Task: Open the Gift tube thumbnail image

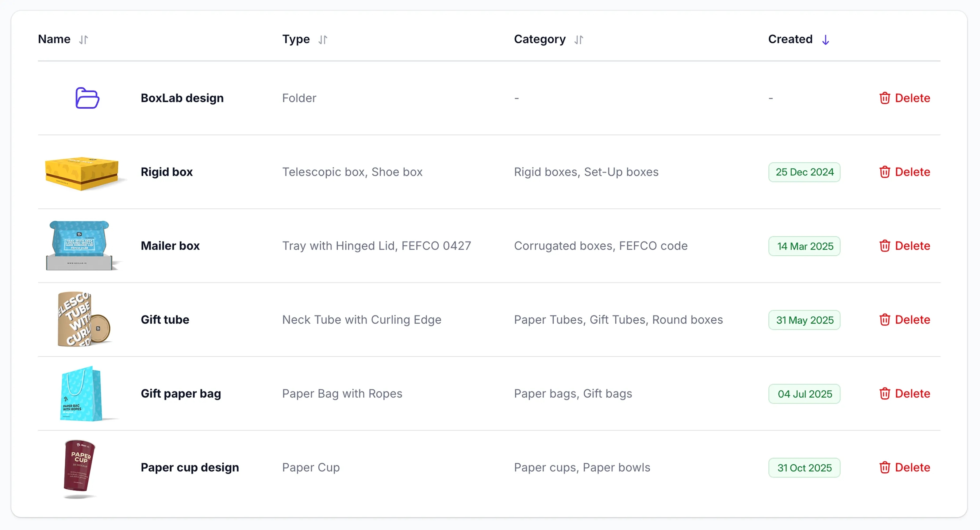Action: click(81, 319)
